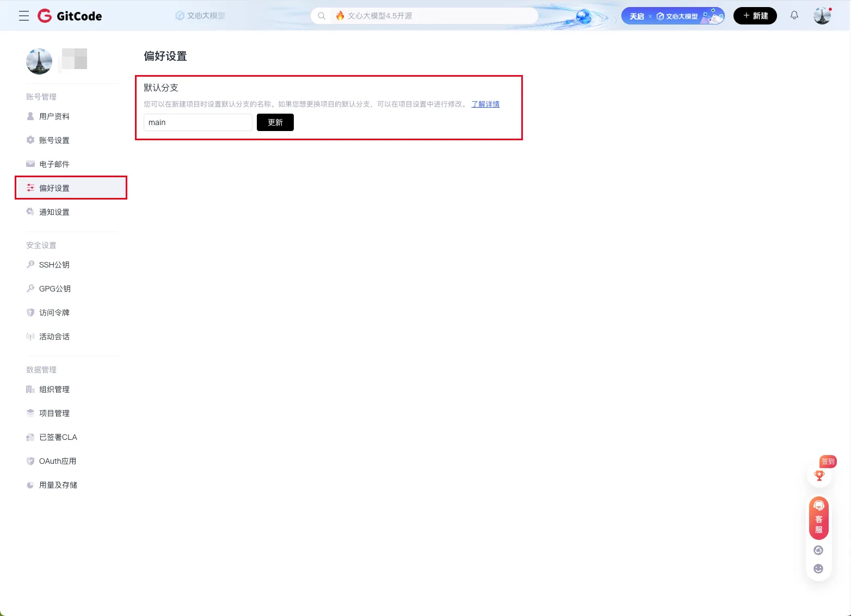
Task: Open 访问令牌 access tokens page
Action: pyautogui.click(x=54, y=313)
